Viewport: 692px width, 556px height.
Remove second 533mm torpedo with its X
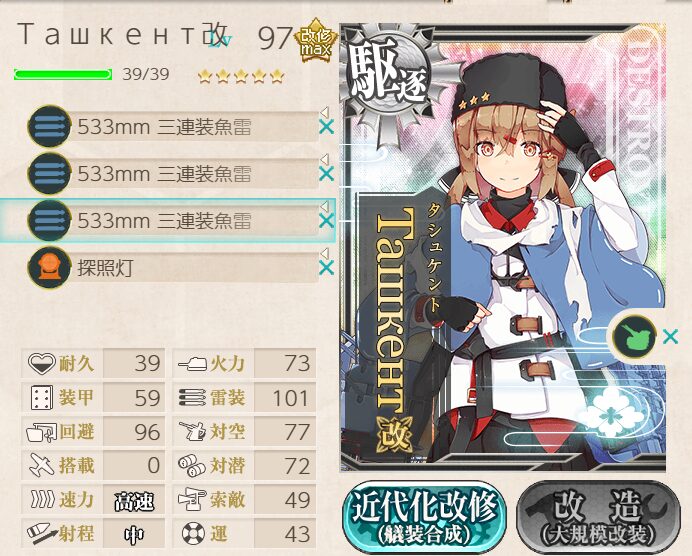coord(326,174)
